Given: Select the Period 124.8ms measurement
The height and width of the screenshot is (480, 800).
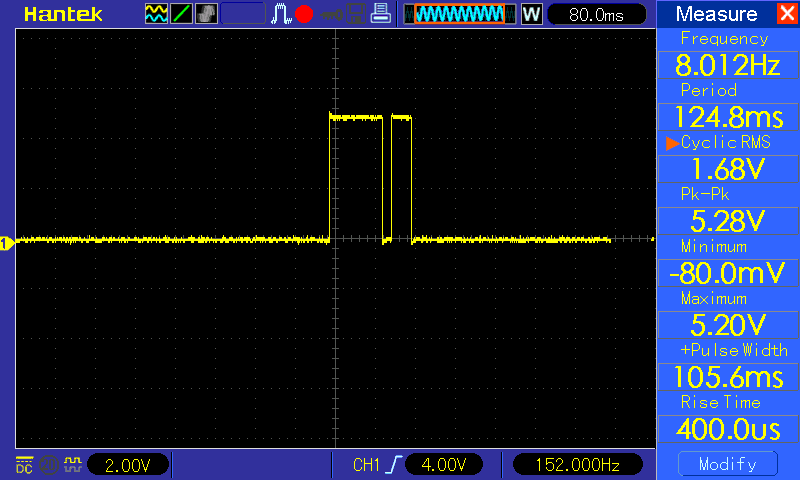Looking at the screenshot, I should (728, 117).
